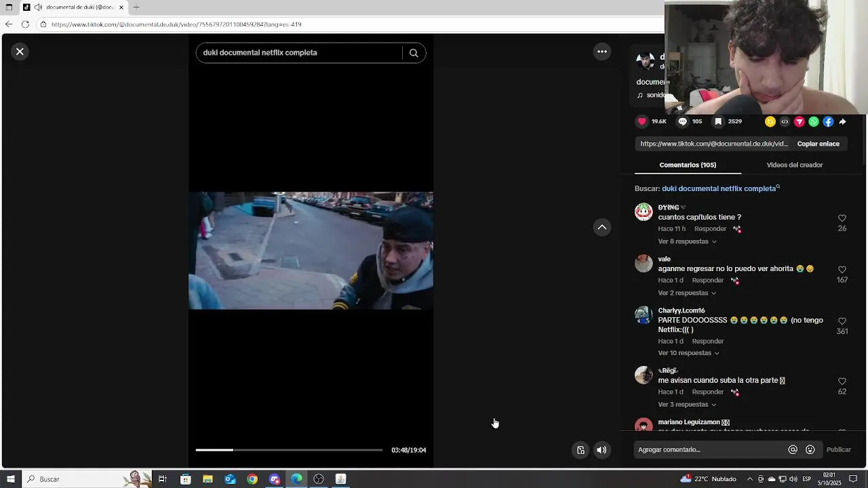The height and width of the screenshot is (488, 868).
Task: Expand Ver 3 respuestas
Action: click(x=687, y=405)
